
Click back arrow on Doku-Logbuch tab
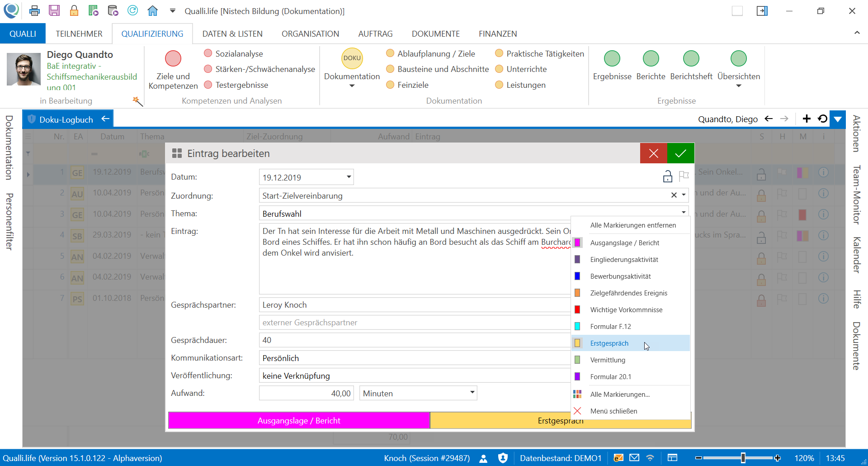point(105,119)
